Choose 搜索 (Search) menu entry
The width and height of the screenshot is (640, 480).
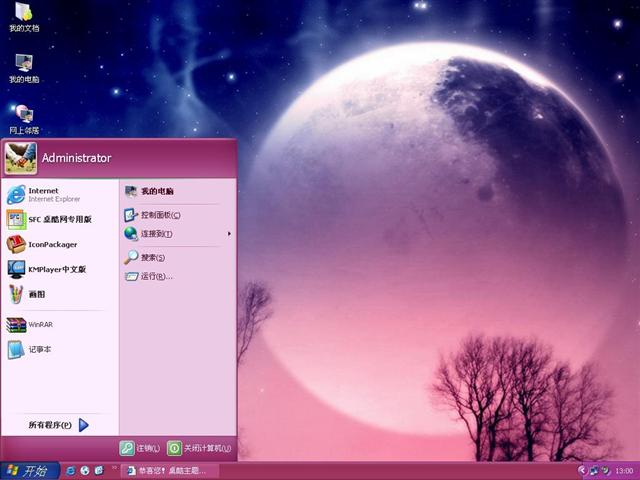[x=152, y=258]
